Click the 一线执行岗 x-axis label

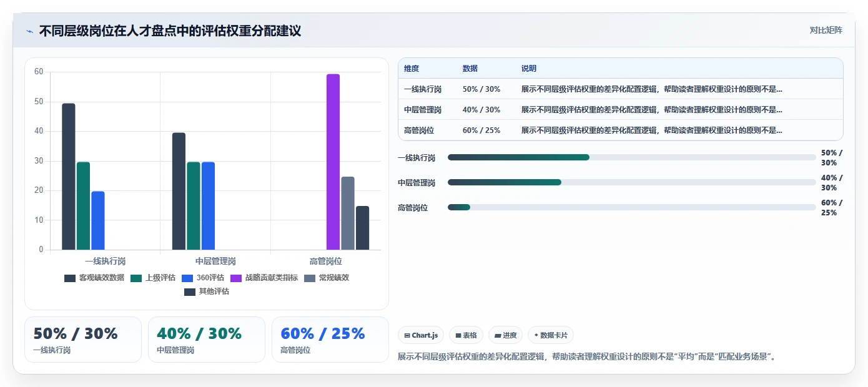coord(105,261)
